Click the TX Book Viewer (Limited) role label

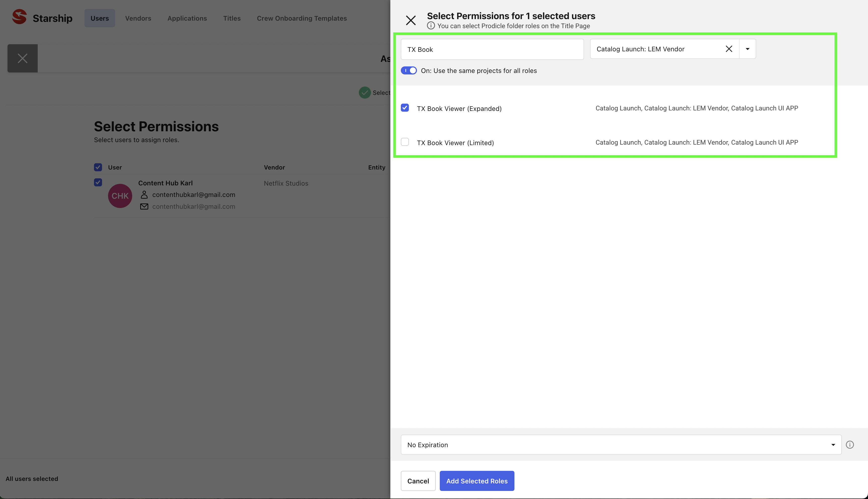click(x=455, y=143)
